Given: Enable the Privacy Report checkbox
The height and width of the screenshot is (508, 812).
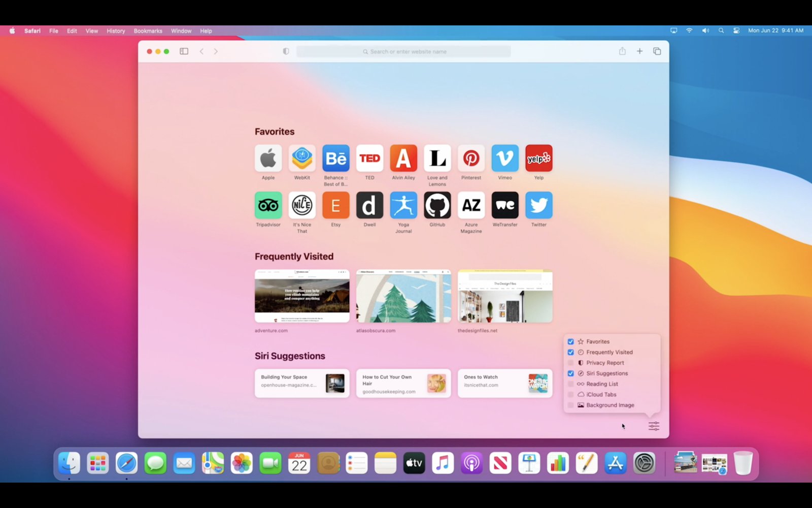Looking at the screenshot, I should click(x=570, y=363).
